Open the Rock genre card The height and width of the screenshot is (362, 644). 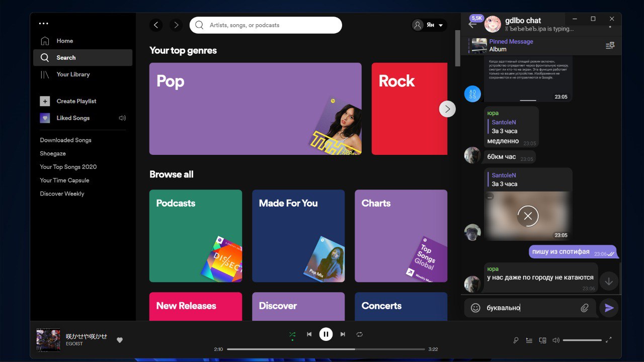point(410,109)
